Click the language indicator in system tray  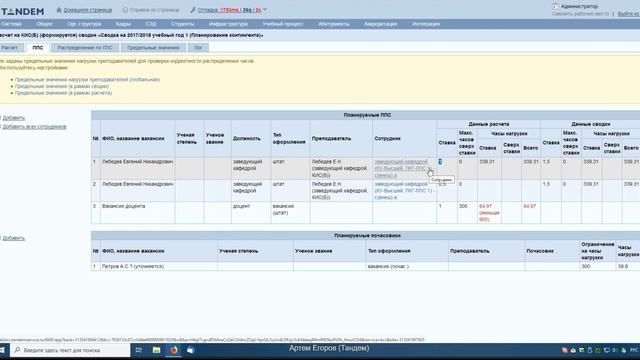pyautogui.click(x=634, y=350)
